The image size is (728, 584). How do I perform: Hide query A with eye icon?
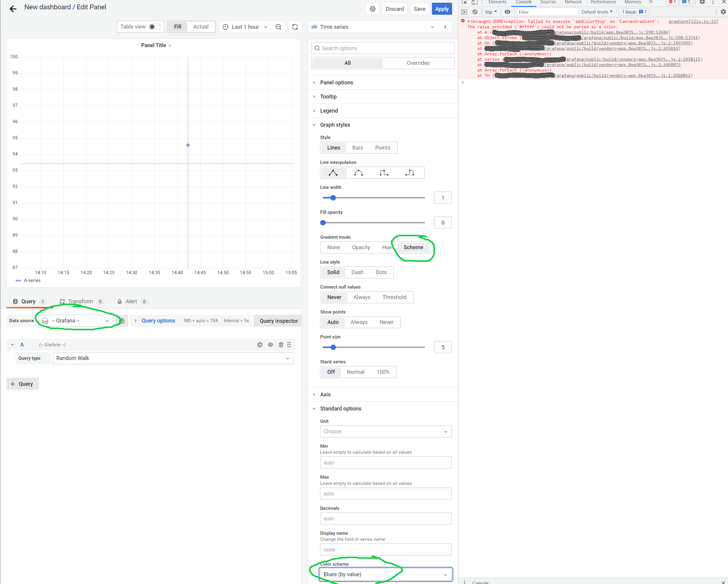(270, 344)
